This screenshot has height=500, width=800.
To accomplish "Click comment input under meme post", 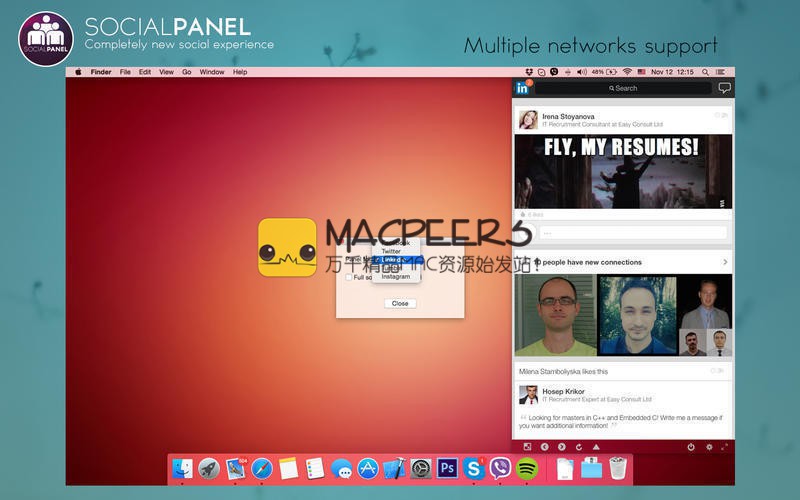I will (633, 233).
